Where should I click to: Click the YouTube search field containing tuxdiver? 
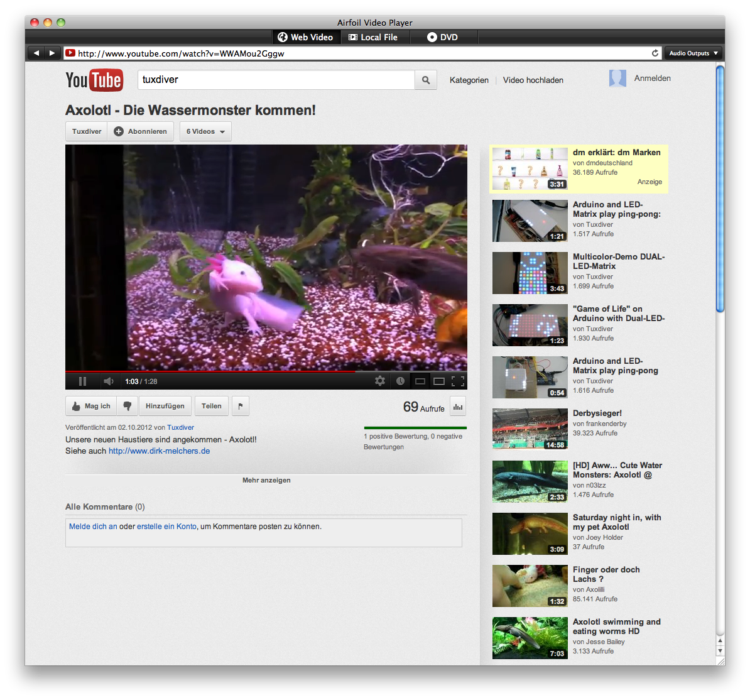[276, 80]
